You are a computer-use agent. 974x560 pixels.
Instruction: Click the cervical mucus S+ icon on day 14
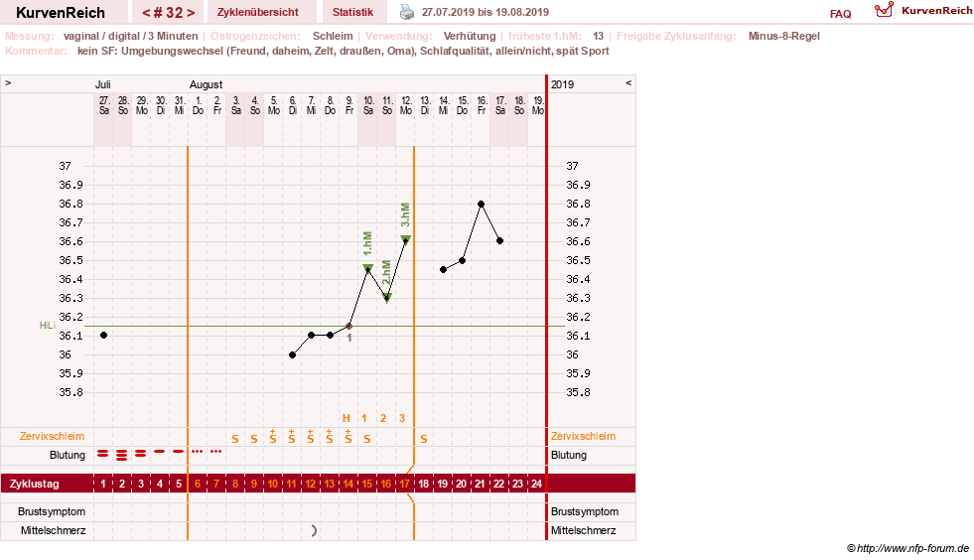(348, 436)
